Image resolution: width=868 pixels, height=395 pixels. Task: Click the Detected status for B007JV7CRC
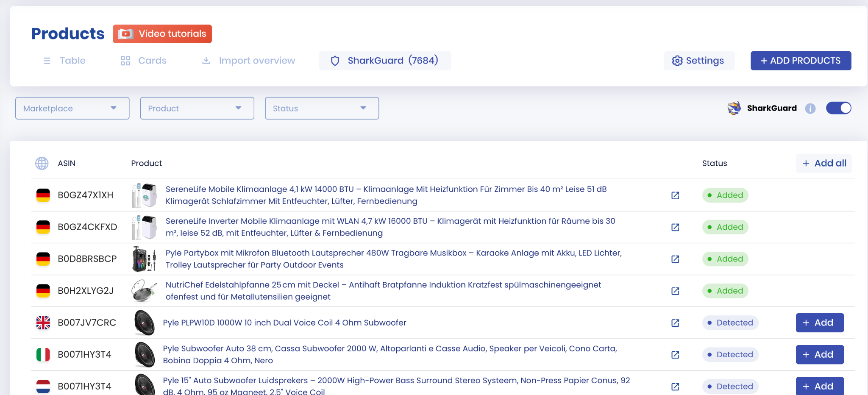730,323
